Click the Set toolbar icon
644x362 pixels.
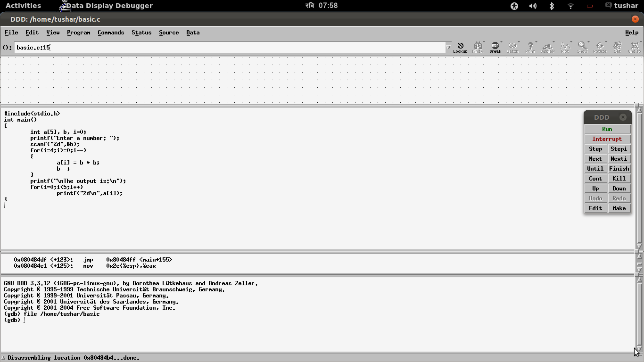tap(617, 47)
